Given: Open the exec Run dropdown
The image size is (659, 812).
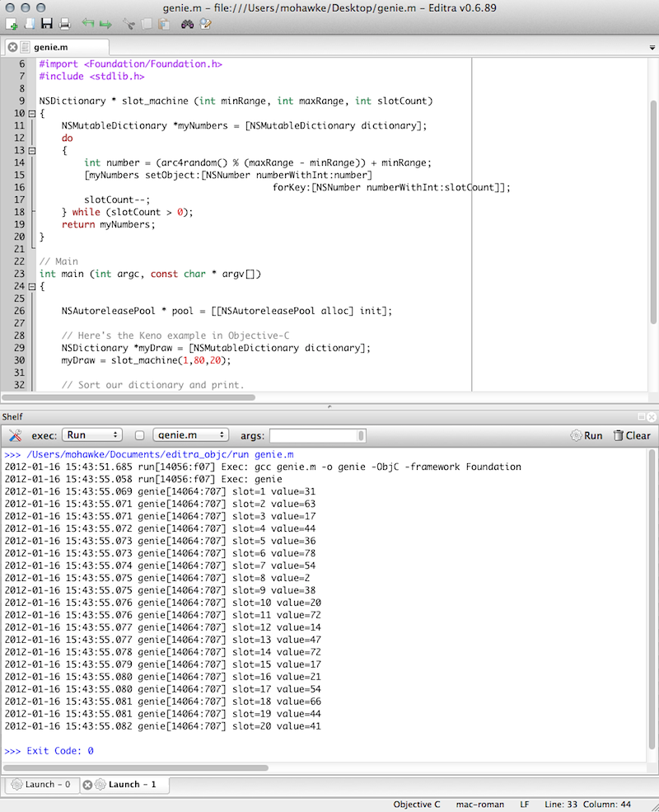Looking at the screenshot, I should tap(91, 435).
